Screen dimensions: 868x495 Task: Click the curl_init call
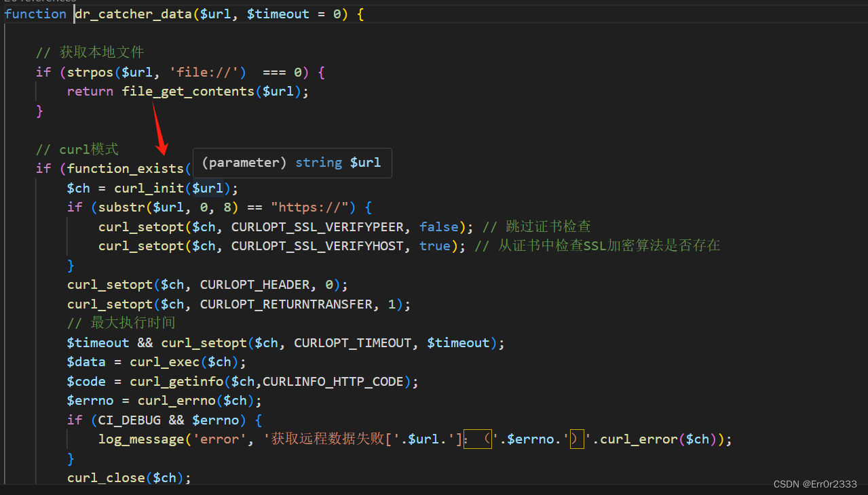150,188
